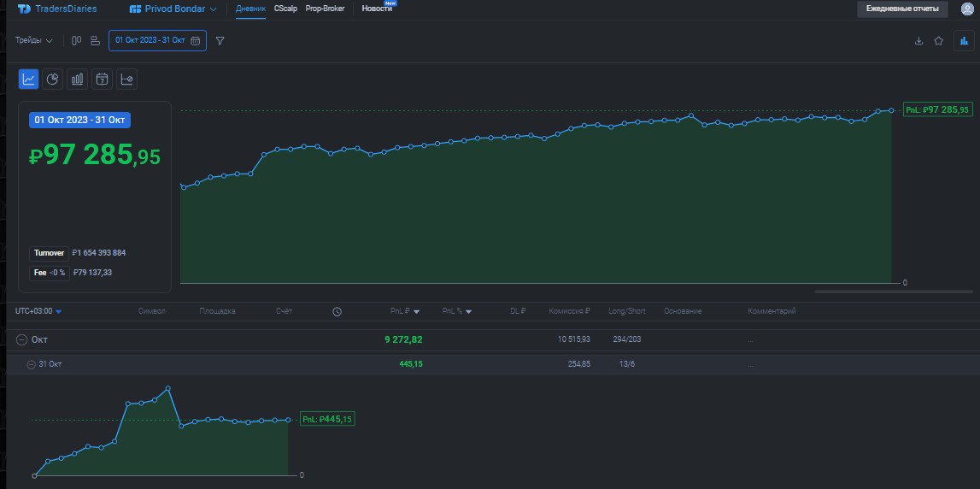The image size is (980, 489).
Task: Select the chart-with-edit view icon
Action: click(126, 79)
